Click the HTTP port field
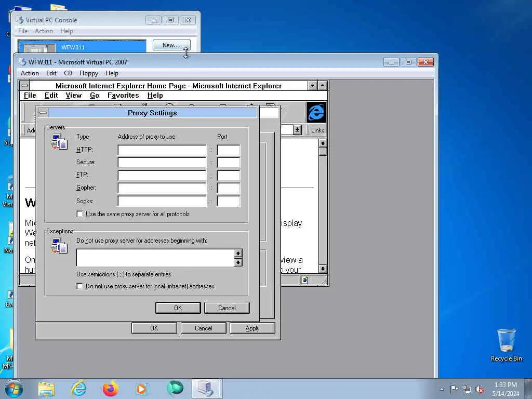 click(x=229, y=150)
